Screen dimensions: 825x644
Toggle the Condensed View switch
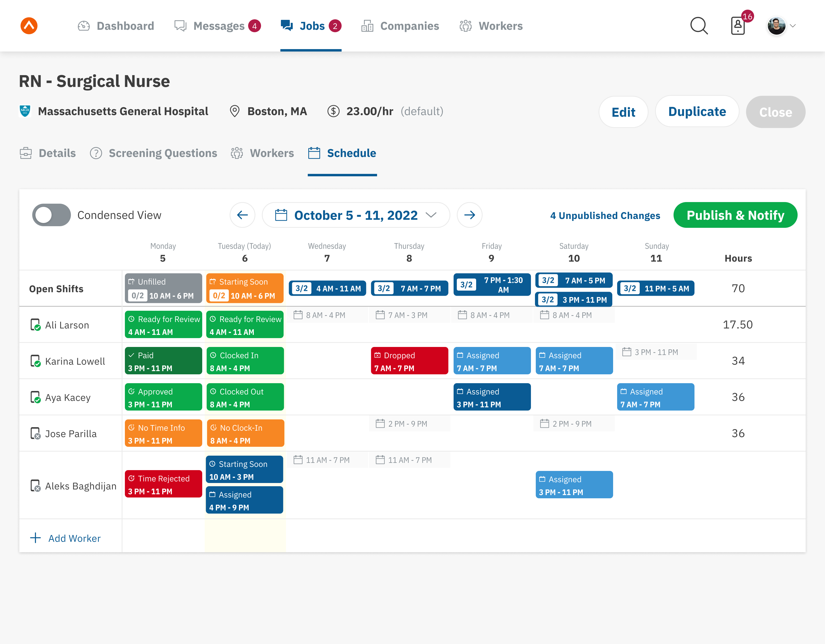pyautogui.click(x=51, y=215)
